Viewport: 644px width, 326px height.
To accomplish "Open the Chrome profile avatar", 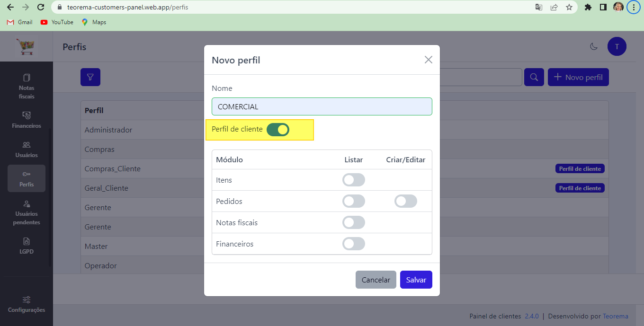I will click(x=618, y=7).
